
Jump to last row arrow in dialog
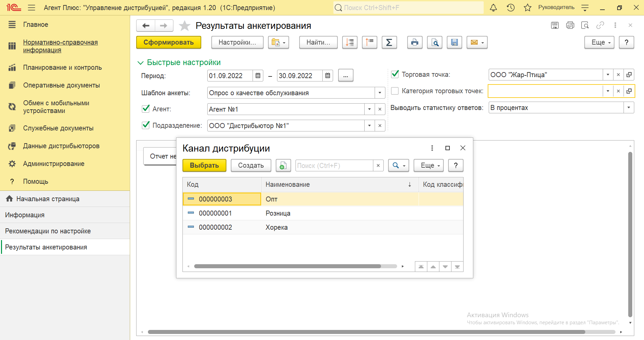[457, 267]
